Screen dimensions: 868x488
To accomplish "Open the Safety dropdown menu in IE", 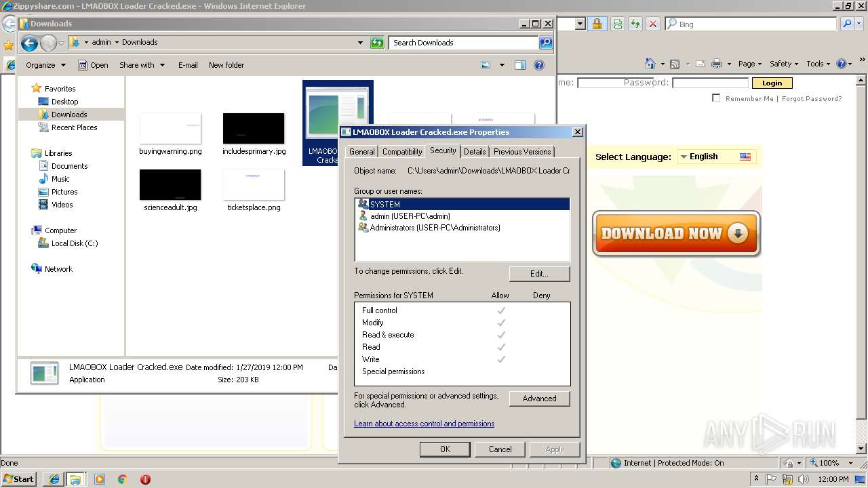I will [x=785, y=64].
